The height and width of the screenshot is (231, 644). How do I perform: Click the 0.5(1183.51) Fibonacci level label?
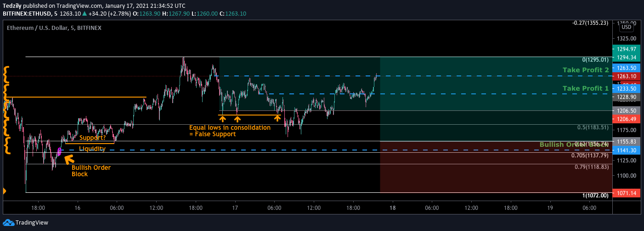pyautogui.click(x=593, y=127)
